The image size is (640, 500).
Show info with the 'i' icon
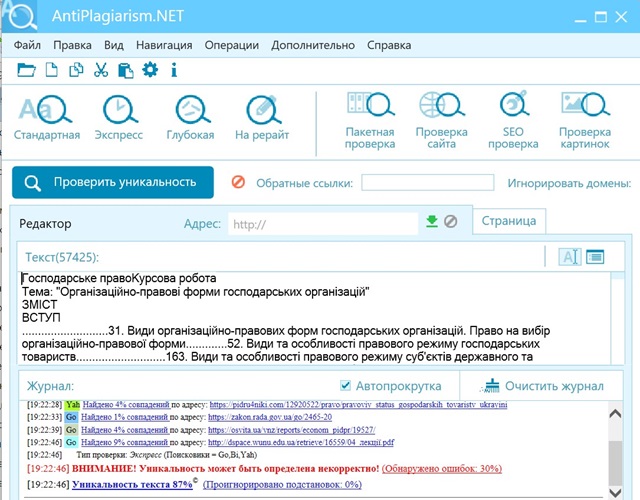174,70
